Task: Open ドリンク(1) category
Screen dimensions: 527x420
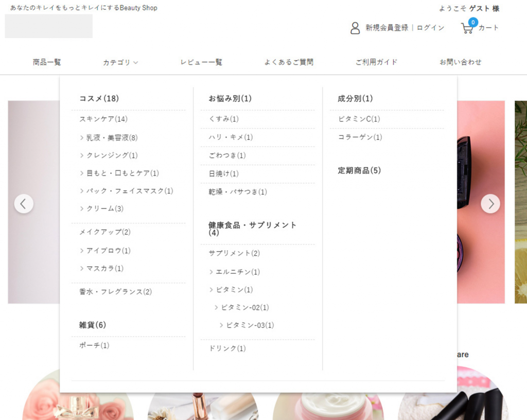Action: (x=227, y=348)
